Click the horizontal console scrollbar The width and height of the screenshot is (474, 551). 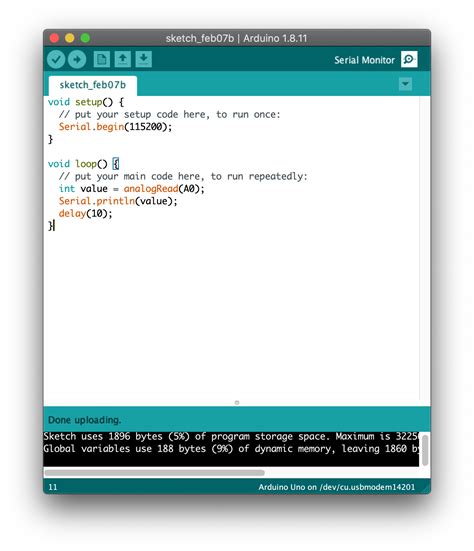(155, 473)
